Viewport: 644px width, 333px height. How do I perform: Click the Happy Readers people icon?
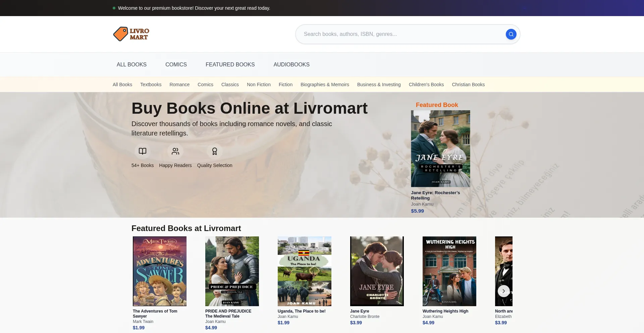pyautogui.click(x=175, y=151)
